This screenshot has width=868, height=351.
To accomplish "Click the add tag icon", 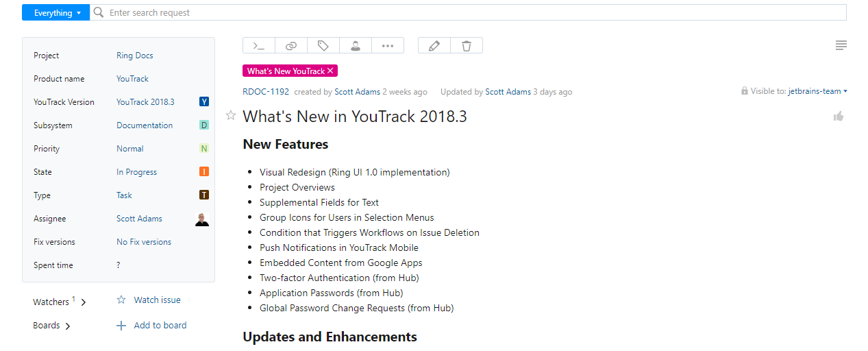I will pos(323,46).
